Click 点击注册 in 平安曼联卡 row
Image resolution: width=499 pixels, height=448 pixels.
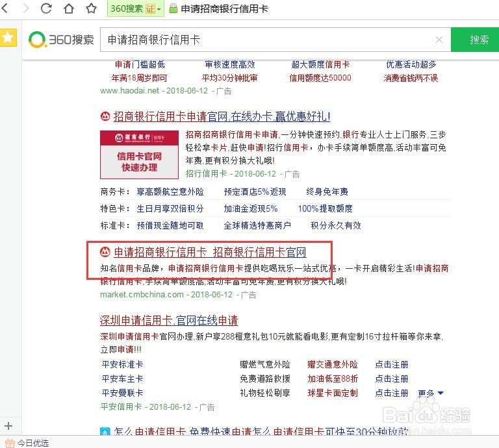[x=391, y=393]
